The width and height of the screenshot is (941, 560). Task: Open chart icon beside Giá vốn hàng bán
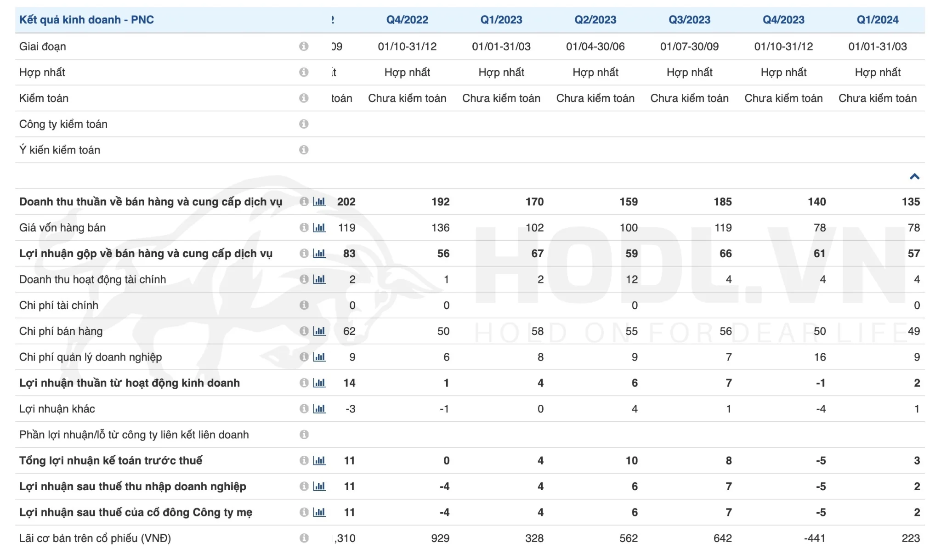pyautogui.click(x=319, y=227)
